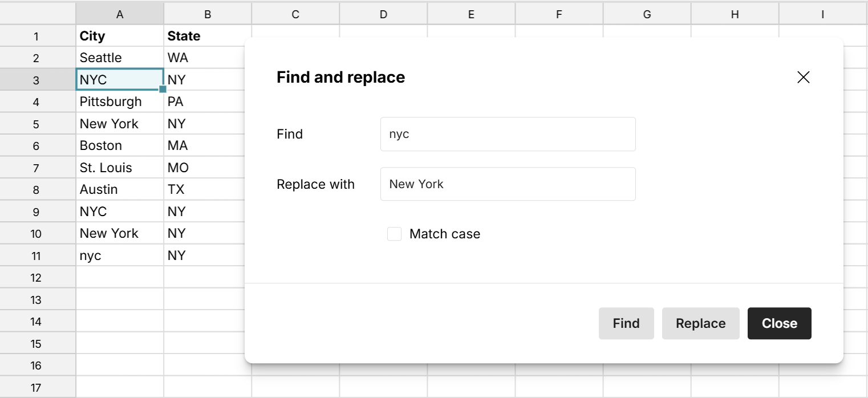Dismiss dialog using the X icon
The height and width of the screenshot is (398, 868).
(804, 77)
